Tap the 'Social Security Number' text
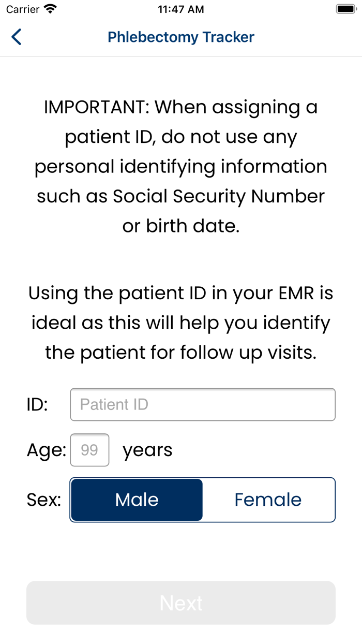 (219, 196)
